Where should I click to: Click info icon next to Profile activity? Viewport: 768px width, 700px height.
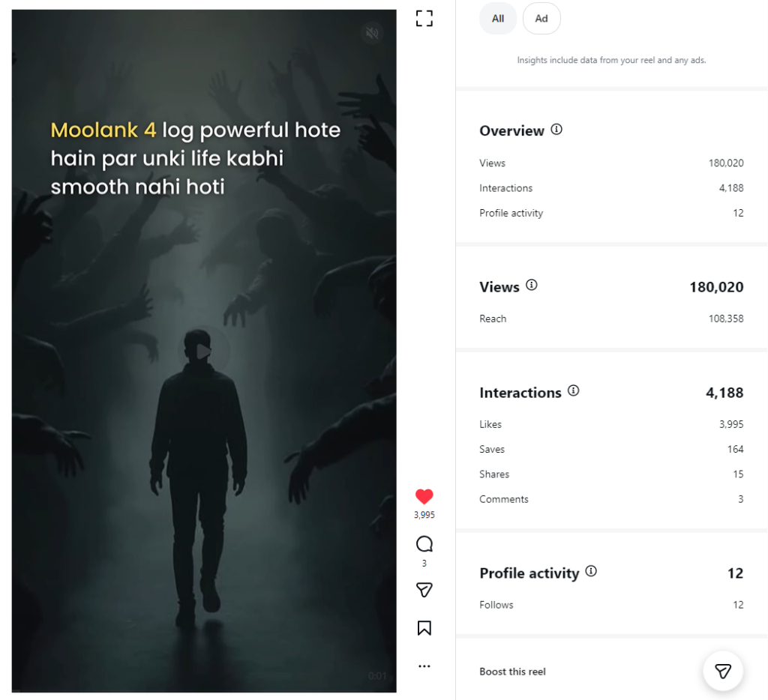(x=591, y=572)
